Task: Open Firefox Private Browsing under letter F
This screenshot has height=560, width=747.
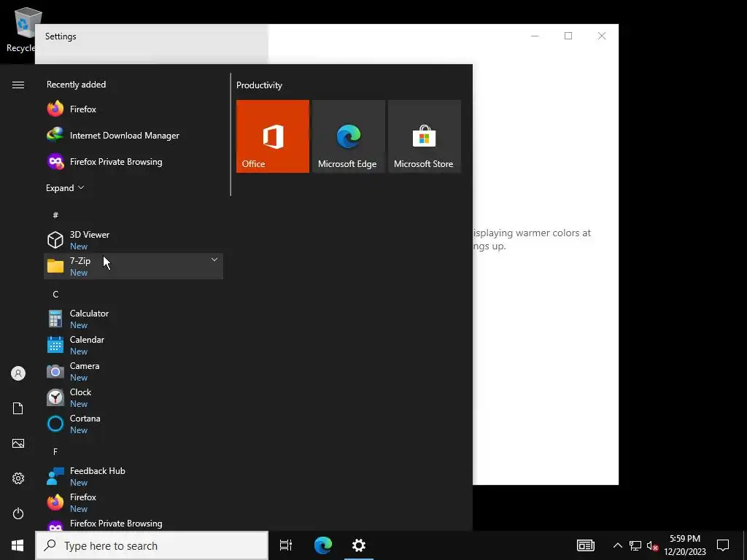Action: tap(133, 524)
